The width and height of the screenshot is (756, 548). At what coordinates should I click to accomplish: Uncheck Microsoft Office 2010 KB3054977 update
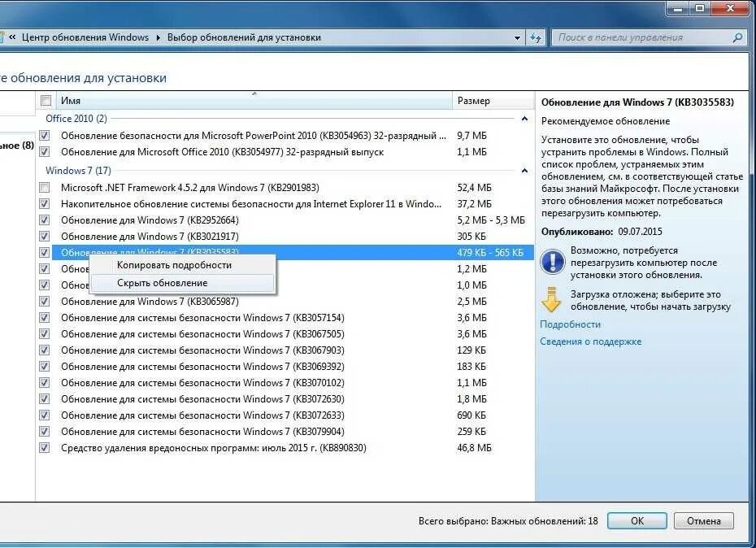point(45,152)
